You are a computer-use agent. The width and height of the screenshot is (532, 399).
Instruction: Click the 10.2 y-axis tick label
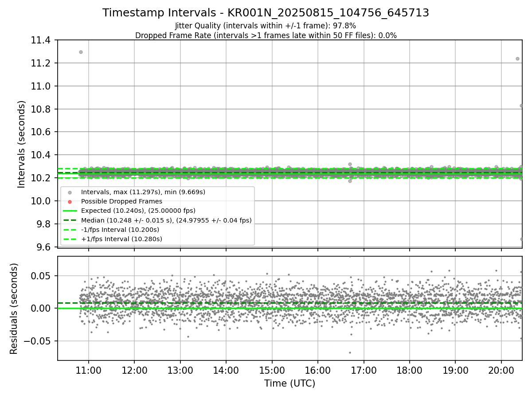coord(41,178)
